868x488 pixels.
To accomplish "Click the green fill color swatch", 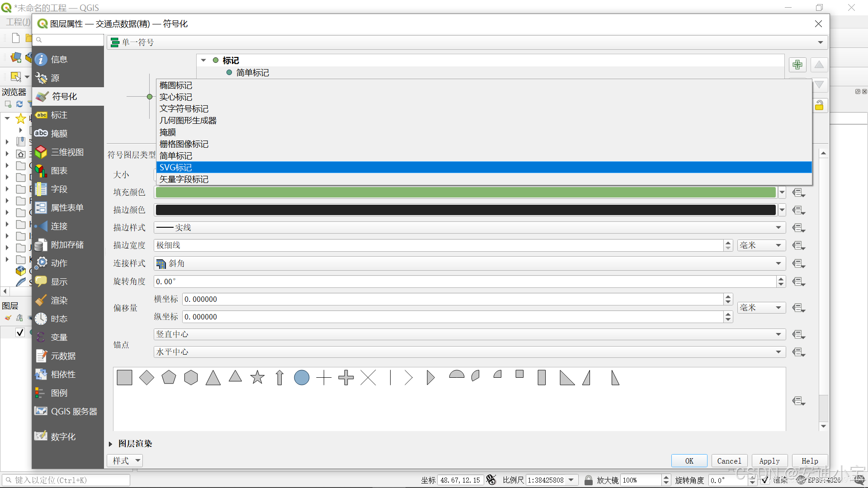I will point(466,192).
